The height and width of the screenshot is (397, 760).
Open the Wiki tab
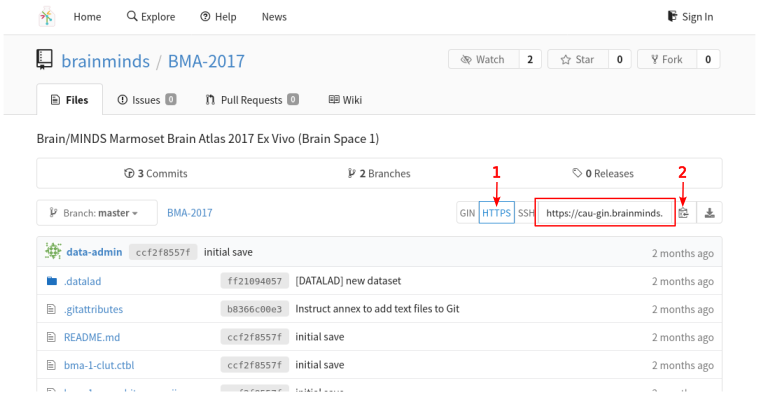[345, 100]
